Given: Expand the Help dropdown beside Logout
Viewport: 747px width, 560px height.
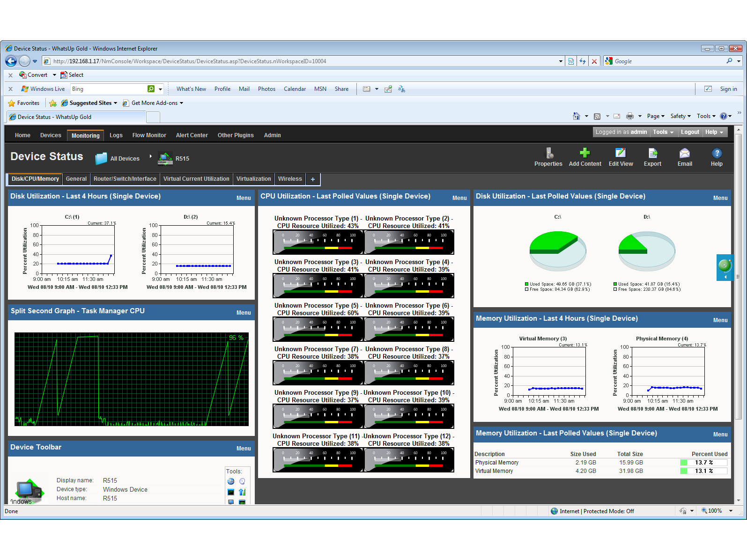Looking at the screenshot, I should 715,132.
